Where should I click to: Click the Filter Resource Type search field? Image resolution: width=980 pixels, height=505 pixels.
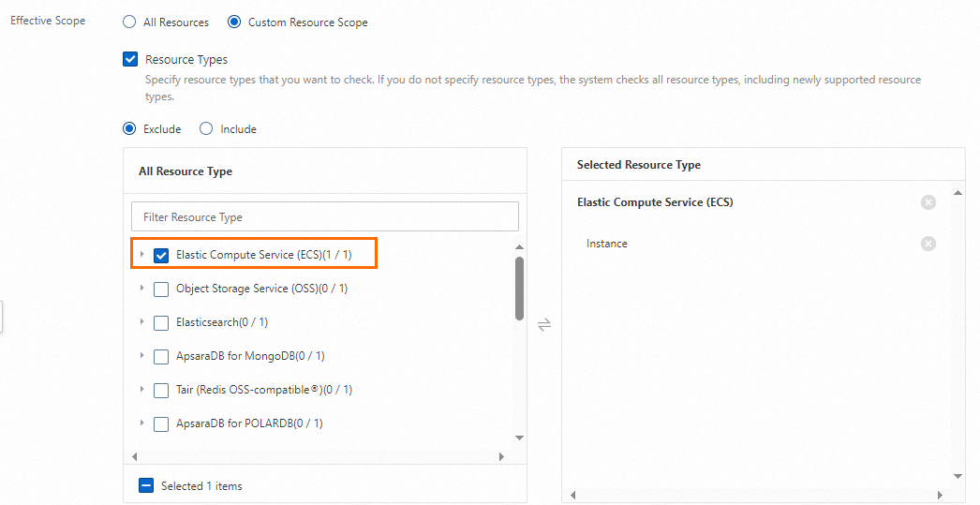point(324,217)
